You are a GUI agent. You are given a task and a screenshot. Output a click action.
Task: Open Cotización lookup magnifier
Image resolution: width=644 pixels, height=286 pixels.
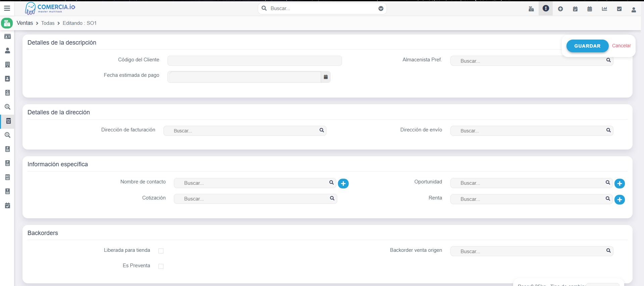[332, 198]
